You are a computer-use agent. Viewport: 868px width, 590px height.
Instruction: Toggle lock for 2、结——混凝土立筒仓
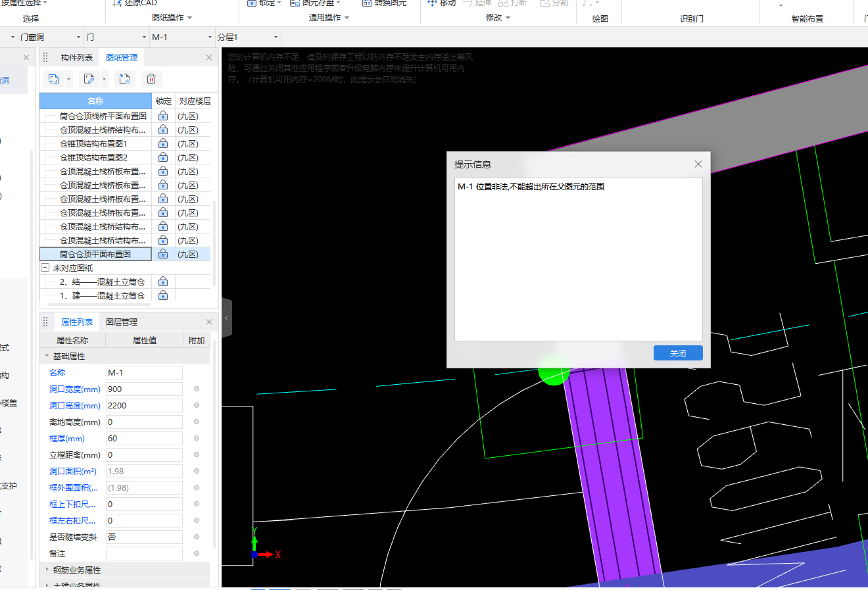(x=163, y=282)
